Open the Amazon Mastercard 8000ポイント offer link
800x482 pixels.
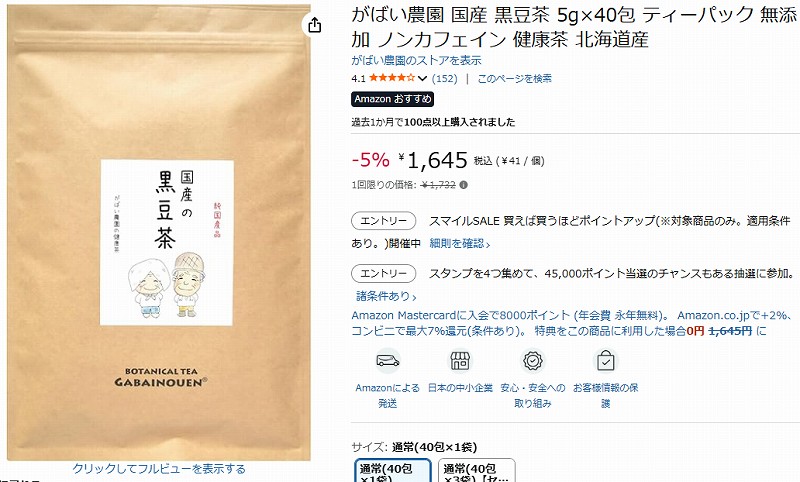(x=571, y=323)
